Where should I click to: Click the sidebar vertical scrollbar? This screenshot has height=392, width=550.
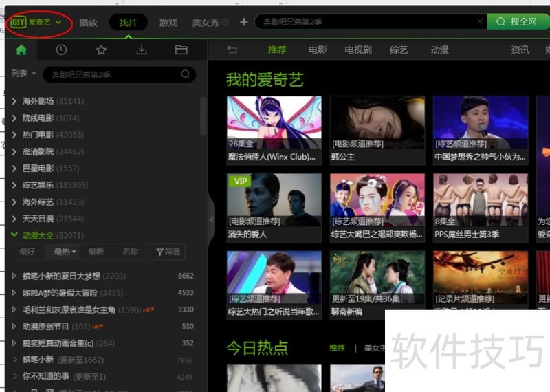[203, 116]
